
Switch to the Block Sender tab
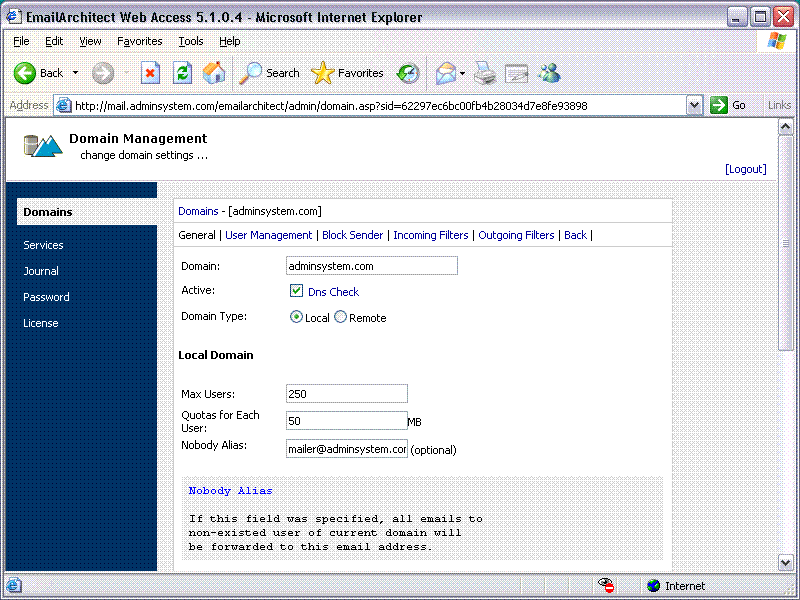click(x=353, y=235)
